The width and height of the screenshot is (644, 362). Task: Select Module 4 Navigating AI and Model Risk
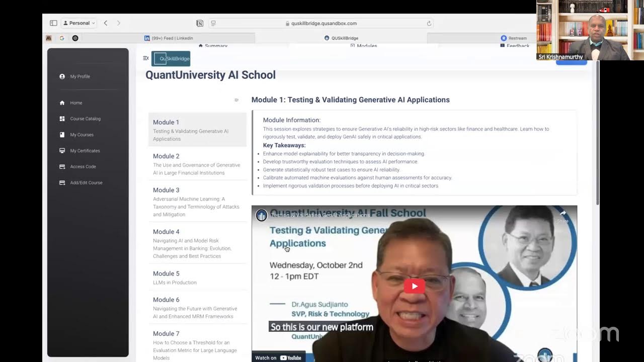[x=197, y=243]
